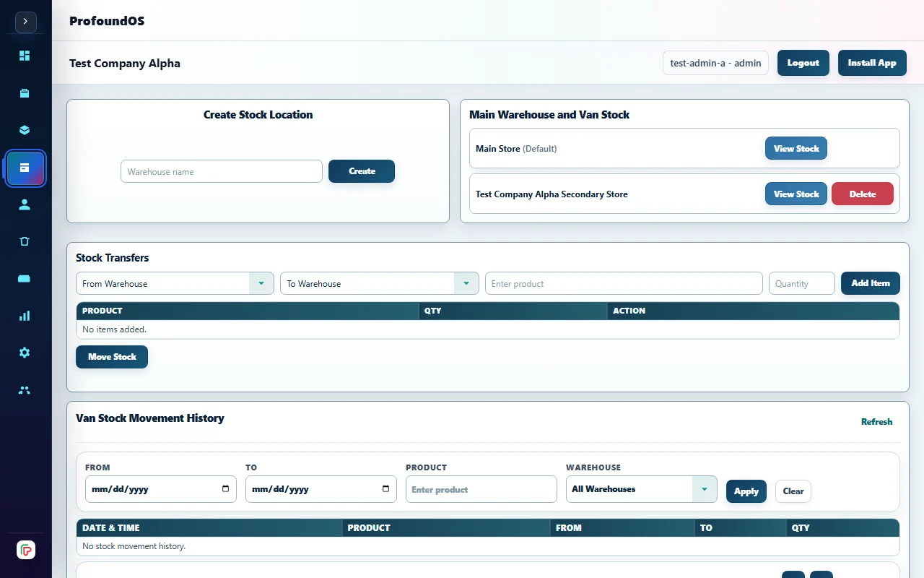Click the Create warehouse button
Viewport: 924px width, 578px height.
click(x=362, y=171)
